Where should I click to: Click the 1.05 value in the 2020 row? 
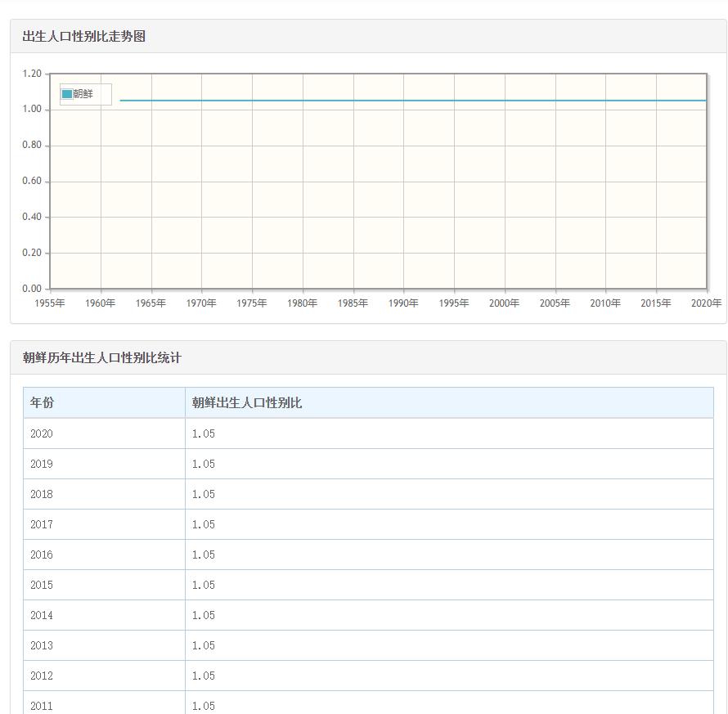[x=204, y=433]
